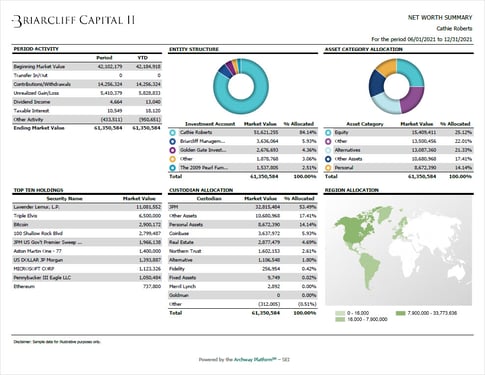Image resolution: width=485 pixels, height=375 pixels.
Task: Click the Asset Category column header
Action: (365, 124)
